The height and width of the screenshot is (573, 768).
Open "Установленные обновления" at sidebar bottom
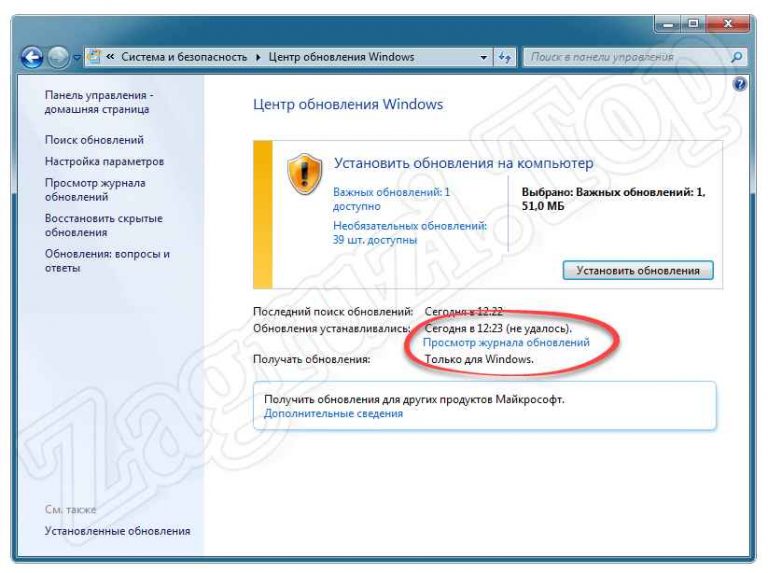117,531
